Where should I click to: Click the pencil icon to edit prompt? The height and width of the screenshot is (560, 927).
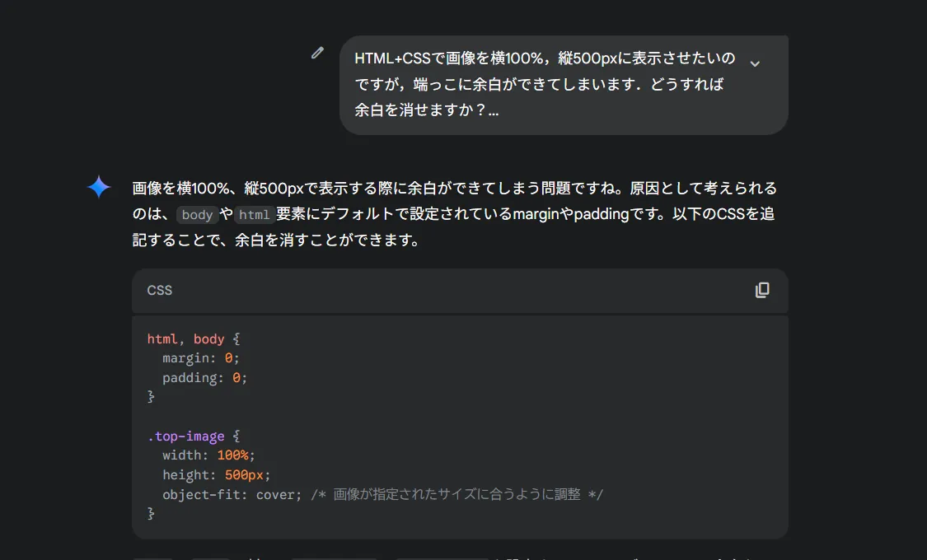[317, 54]
